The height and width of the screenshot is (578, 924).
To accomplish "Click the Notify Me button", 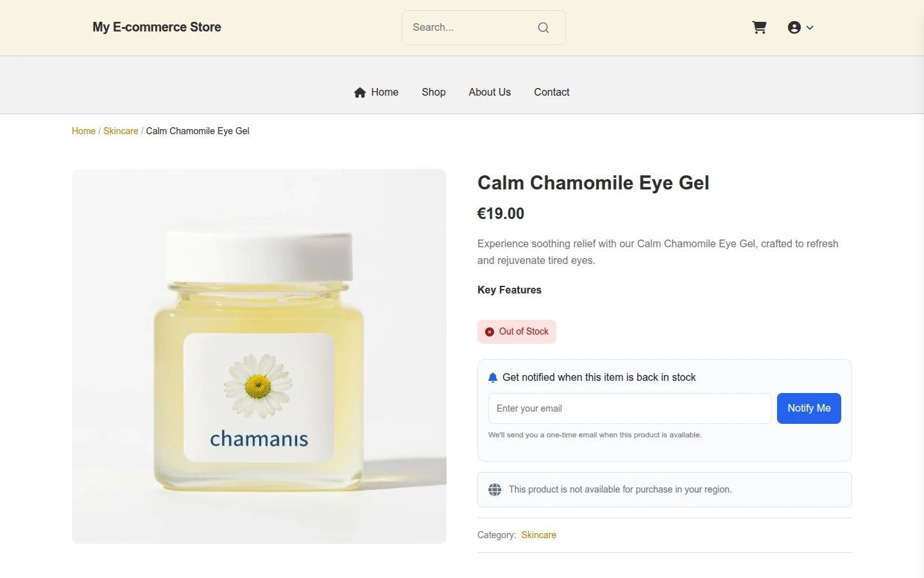I will point(809,408).
